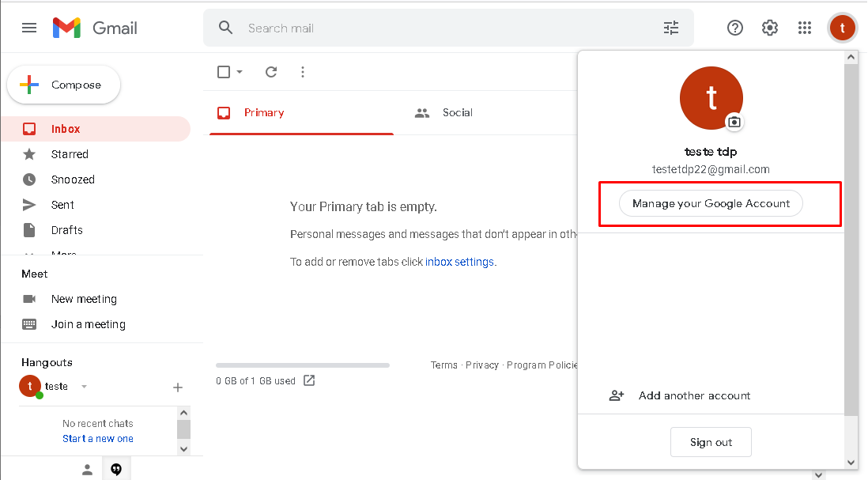Image resolution: width=868 pixels, height=480 pixels.
Task: Click the Your Primary tab is empty text
Action: coord(364,207)
